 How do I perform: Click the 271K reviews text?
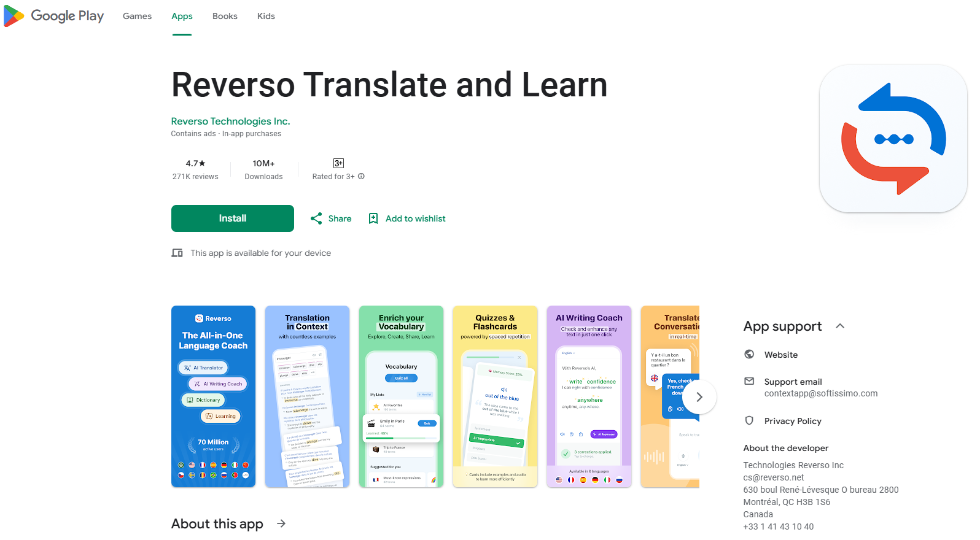pos(195,177)
